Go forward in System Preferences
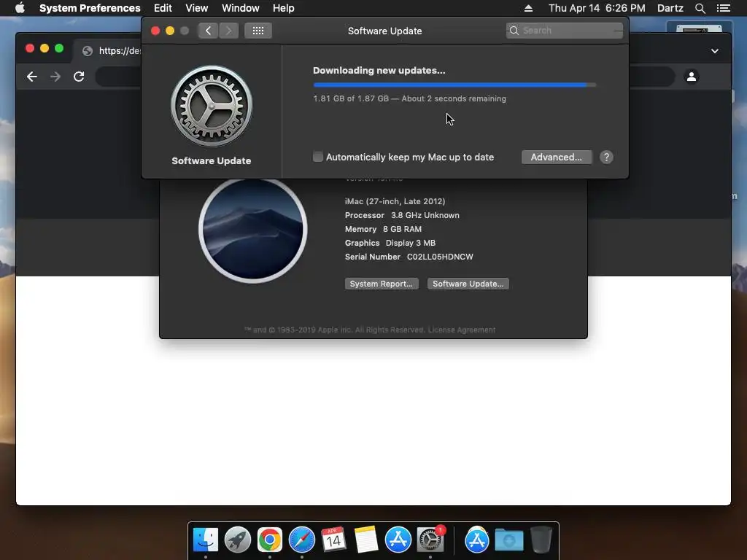 pyautogui.click(x=228, y=31)
